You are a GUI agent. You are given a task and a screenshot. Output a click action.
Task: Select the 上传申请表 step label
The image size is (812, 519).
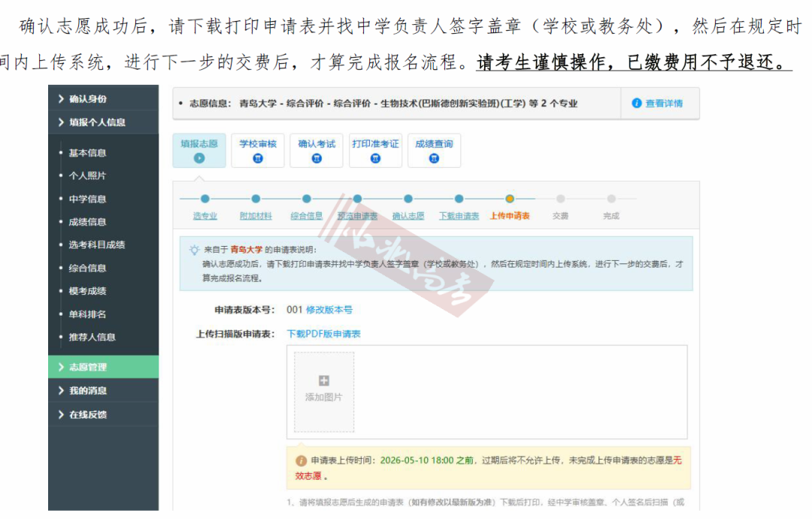point(510,215)
